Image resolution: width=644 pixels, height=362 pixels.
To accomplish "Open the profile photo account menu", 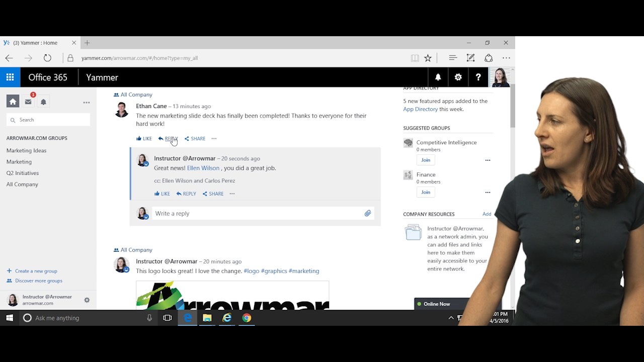I will (500, 77).
